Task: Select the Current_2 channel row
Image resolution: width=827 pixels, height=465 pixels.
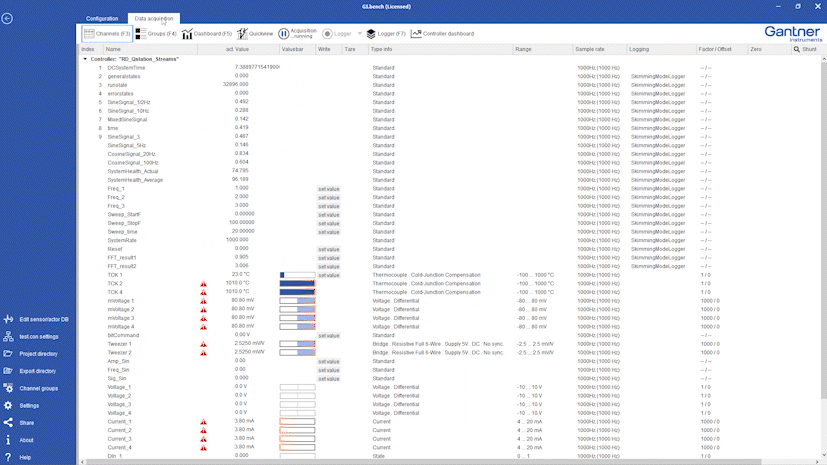Action: [449, 430]
